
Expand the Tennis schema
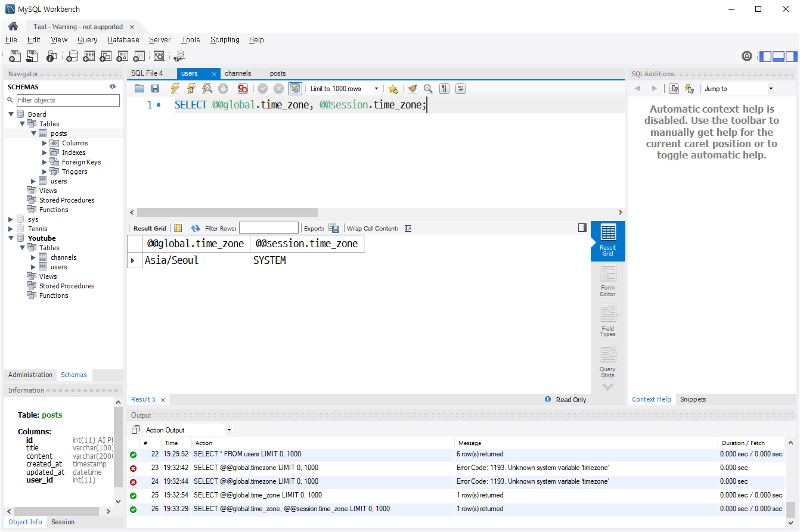click(x=11, y=229)
